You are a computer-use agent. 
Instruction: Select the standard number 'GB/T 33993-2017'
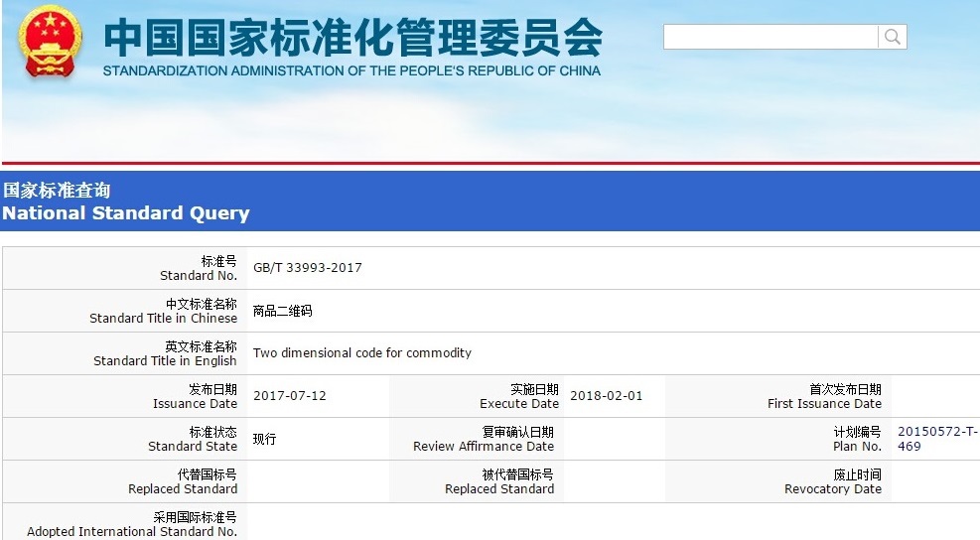pos(308,268)
